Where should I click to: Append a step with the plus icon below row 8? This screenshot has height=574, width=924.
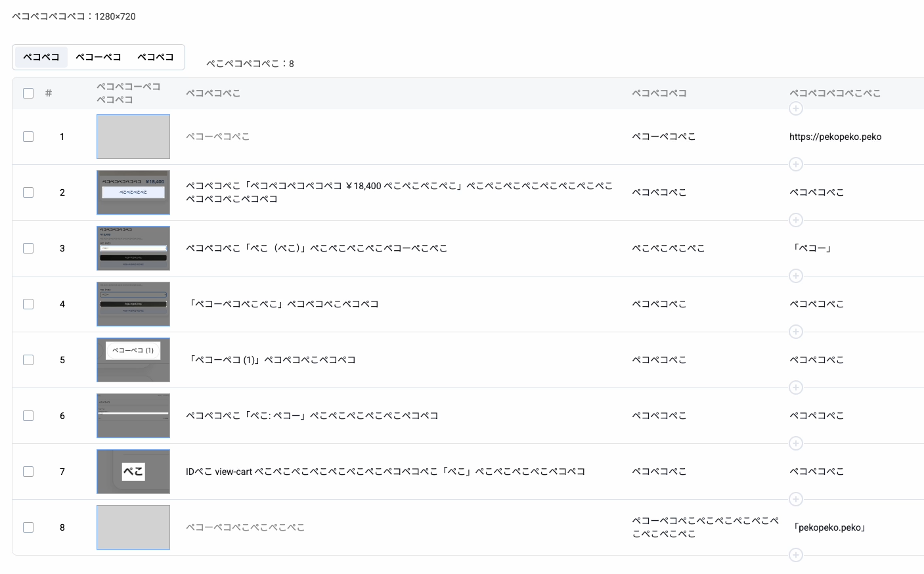pos(796,555)
